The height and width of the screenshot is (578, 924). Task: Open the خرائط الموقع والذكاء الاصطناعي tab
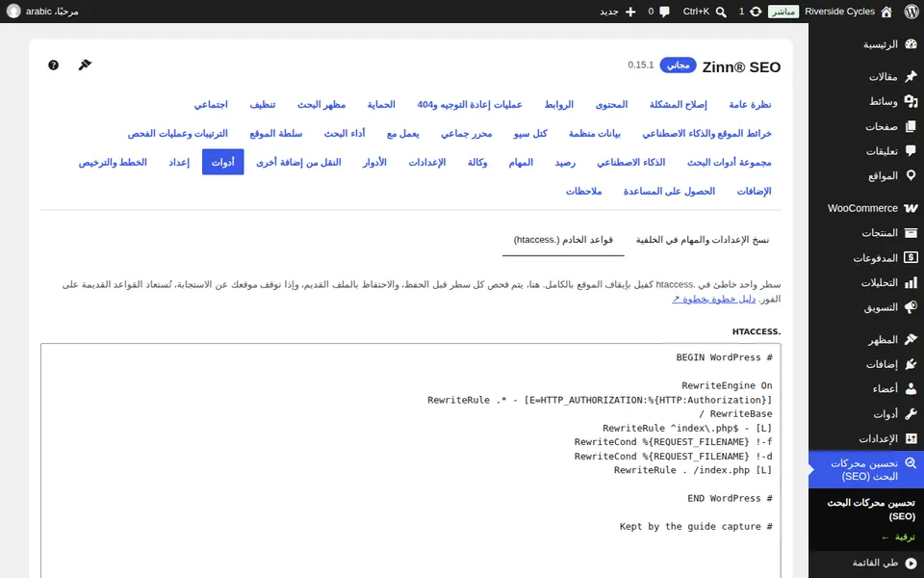[706, 133]
